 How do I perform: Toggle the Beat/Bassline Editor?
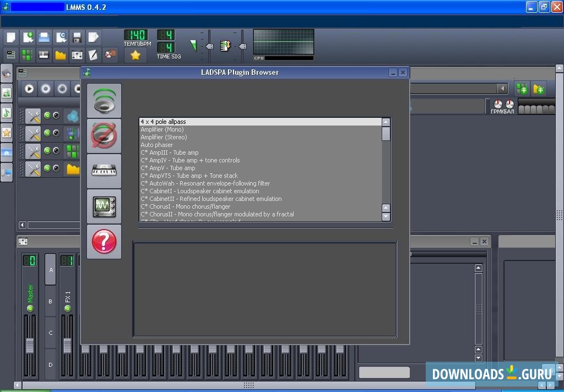(x=26, y=55)
